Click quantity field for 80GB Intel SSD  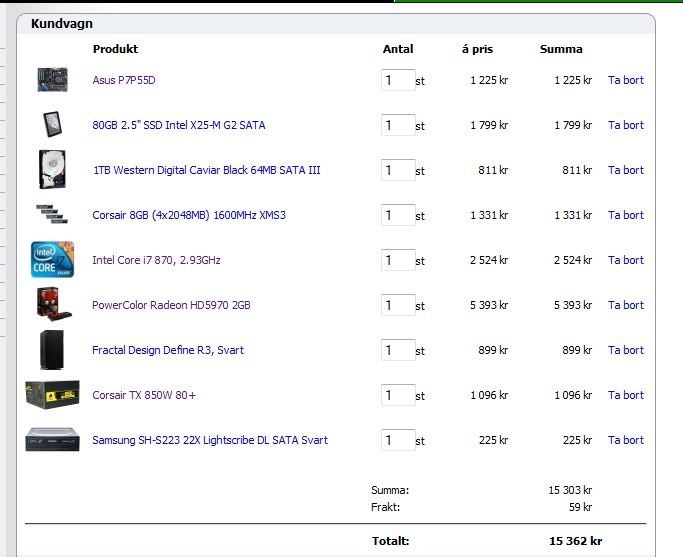(x=397, y=125)
